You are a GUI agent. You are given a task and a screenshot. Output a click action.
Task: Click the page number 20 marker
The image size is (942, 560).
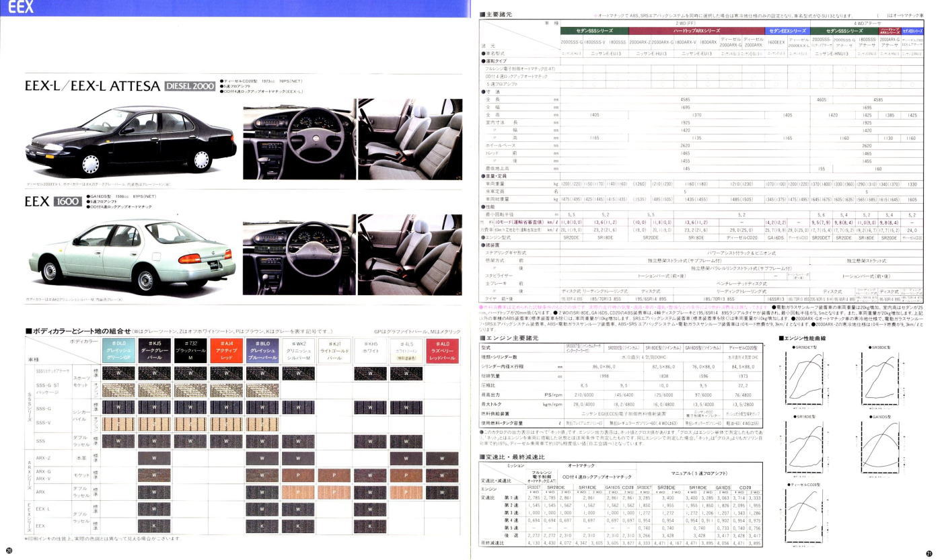pos(9,553)
